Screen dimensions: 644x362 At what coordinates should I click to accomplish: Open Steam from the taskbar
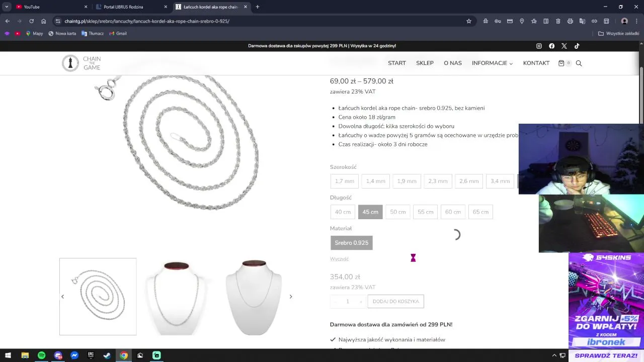[107, 355]
